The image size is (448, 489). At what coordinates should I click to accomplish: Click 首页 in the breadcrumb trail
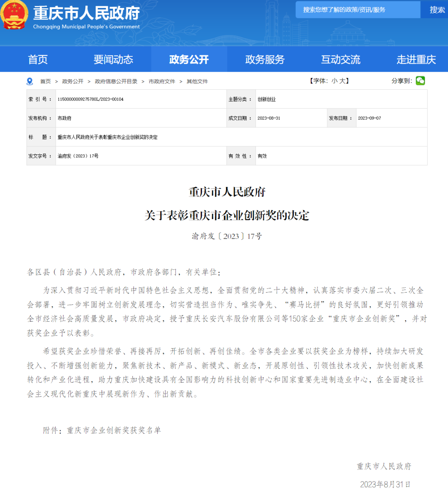(45, 81)
